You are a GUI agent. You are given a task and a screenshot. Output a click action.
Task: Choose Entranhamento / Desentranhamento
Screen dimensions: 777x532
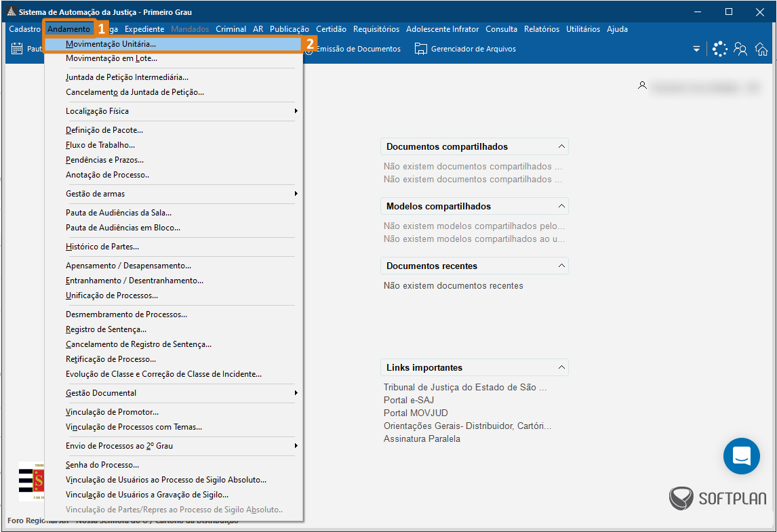pyautogui.click(x=174, y=281)
